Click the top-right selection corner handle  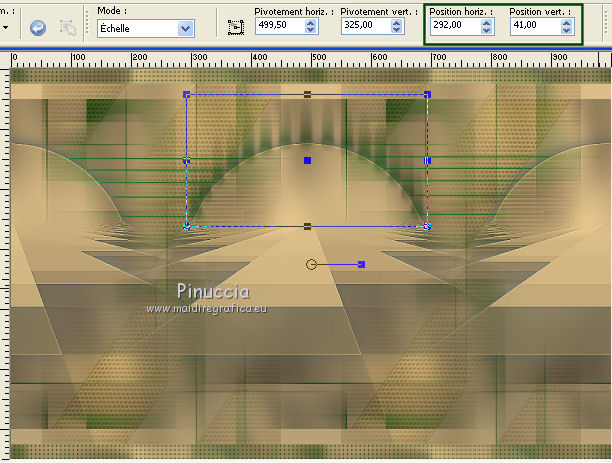click(427, 94)
